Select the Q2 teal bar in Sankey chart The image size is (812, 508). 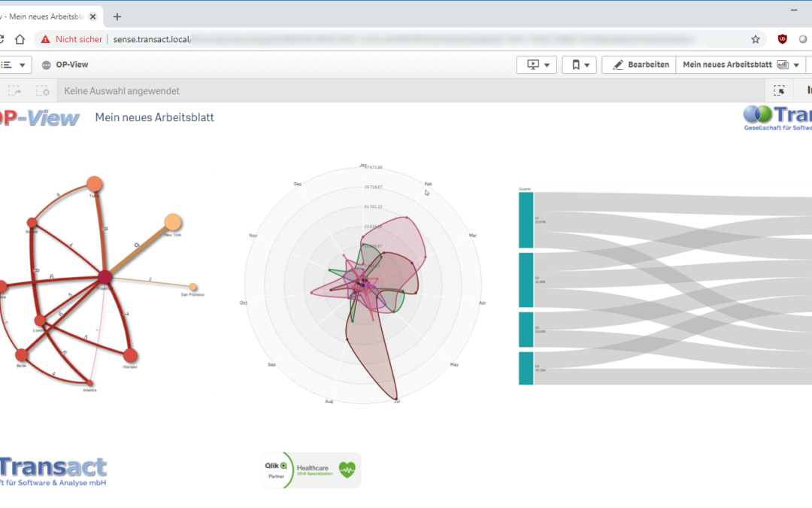526,280
